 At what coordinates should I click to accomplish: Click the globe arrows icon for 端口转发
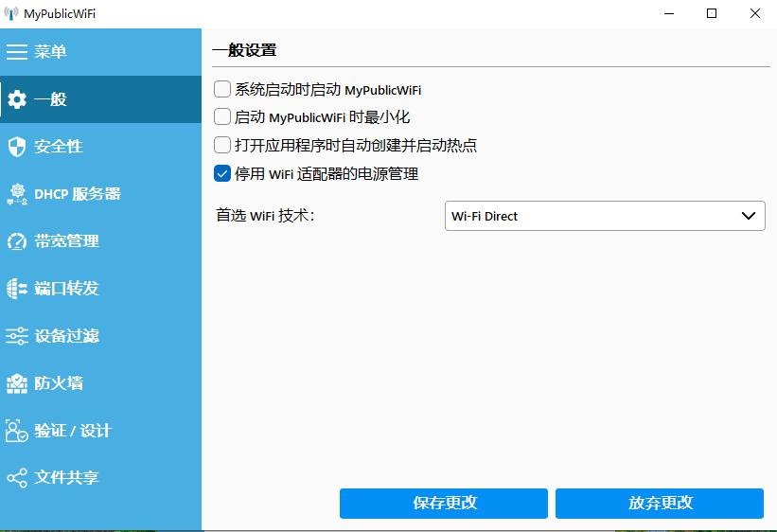17,289
